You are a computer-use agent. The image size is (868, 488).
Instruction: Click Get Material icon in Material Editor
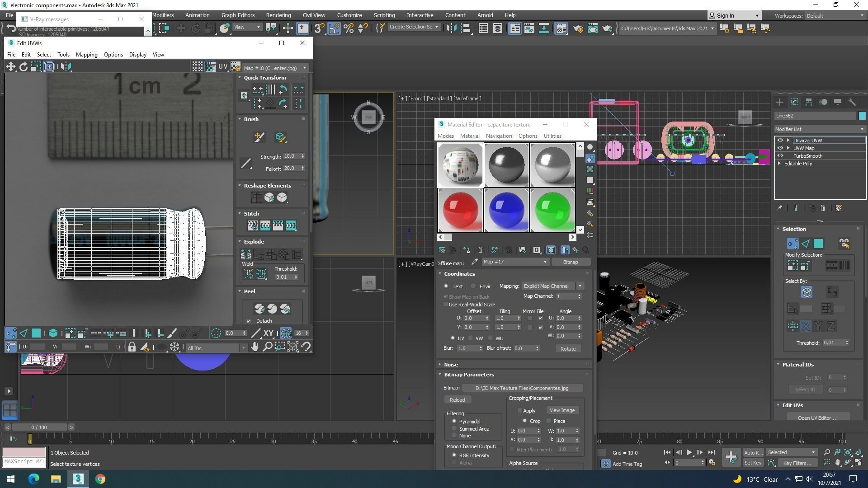point(442,250)
